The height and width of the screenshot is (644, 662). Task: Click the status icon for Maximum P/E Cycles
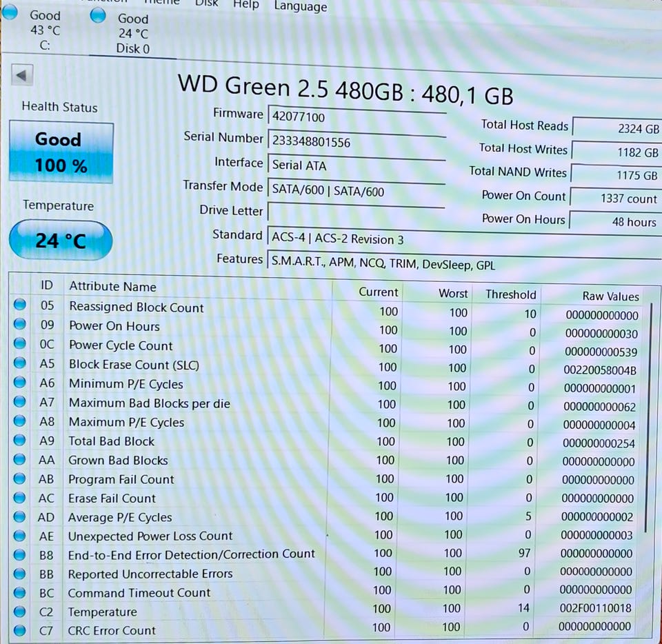coord(20,421)
